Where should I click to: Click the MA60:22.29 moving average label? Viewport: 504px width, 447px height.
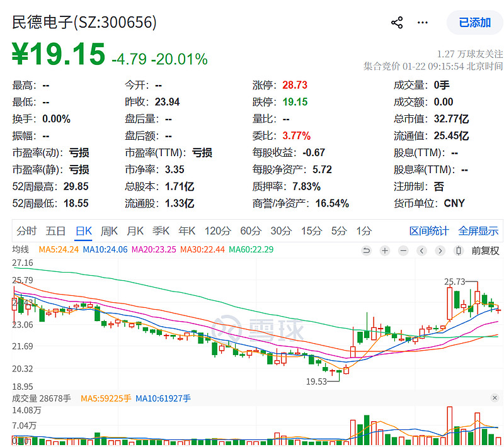point(251,249)
